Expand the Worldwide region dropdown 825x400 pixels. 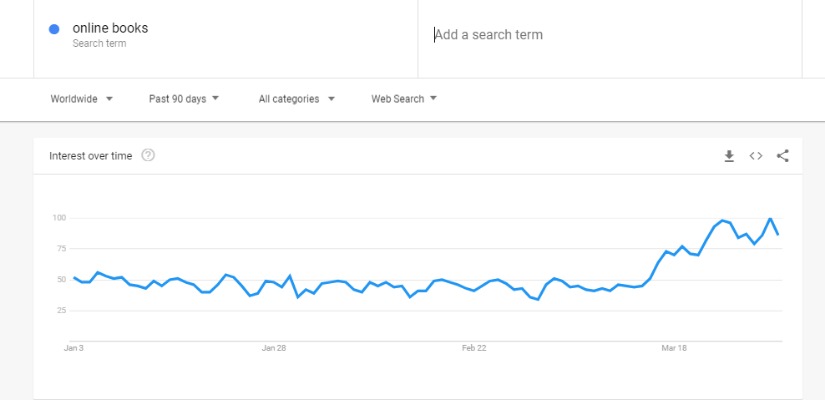click(x=82, y=99)
